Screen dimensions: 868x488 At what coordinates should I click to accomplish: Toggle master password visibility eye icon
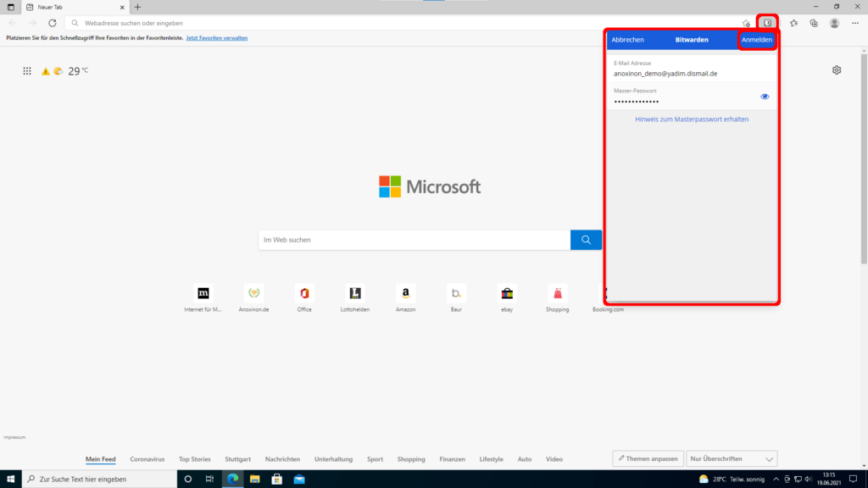(765, 97)
